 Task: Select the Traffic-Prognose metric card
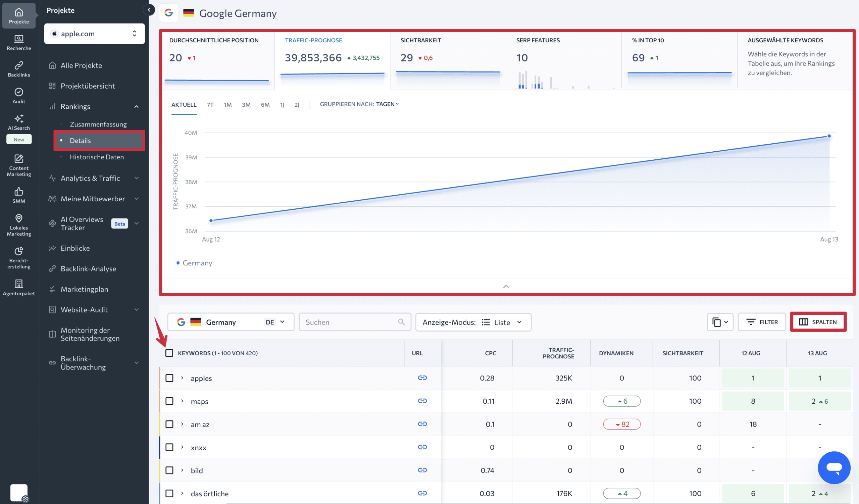coord(332,61)
